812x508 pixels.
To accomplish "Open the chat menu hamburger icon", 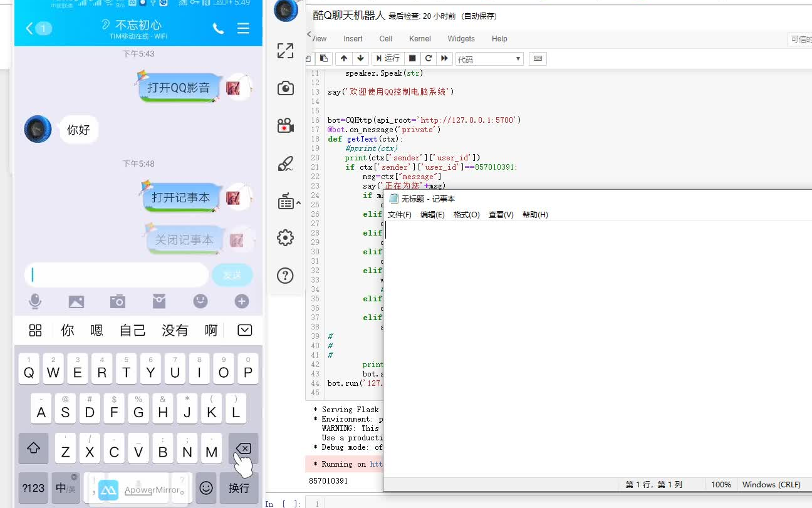I will (243, 28).
